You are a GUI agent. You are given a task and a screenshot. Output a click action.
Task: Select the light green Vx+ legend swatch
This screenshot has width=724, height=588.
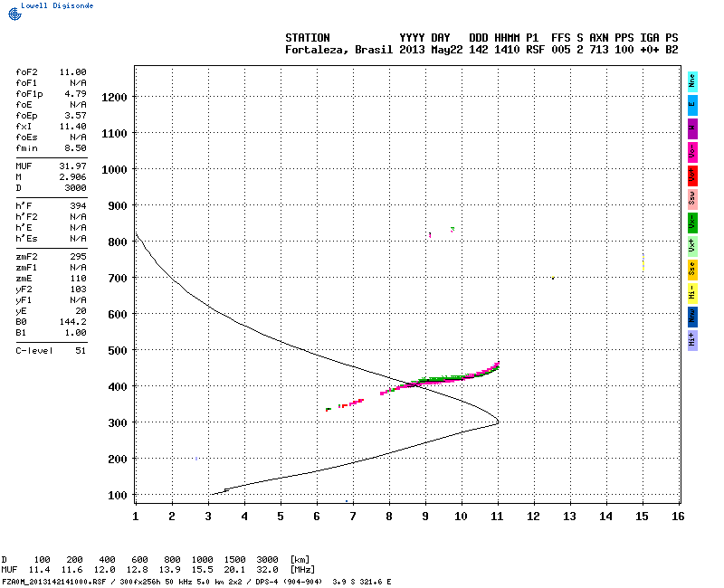(692, 246)
